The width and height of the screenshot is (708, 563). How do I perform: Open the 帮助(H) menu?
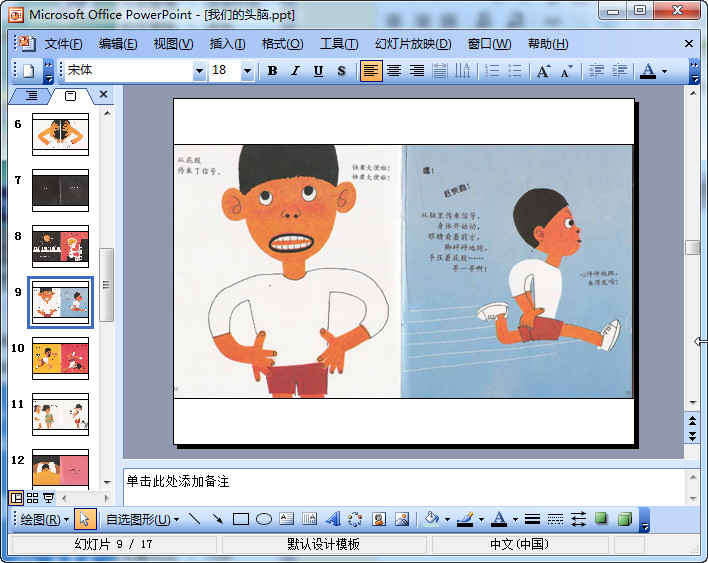coord(548,44)
